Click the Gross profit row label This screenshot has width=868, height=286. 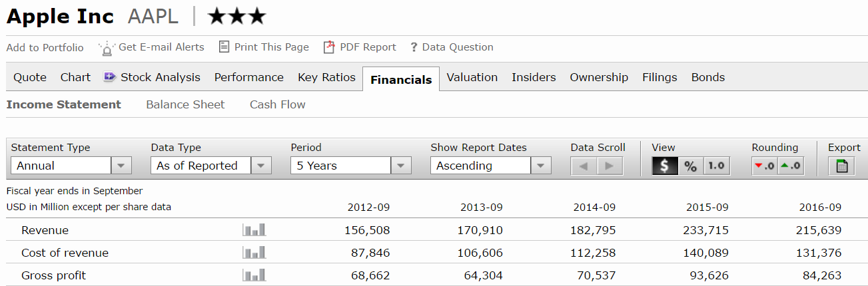click(53, 275)
